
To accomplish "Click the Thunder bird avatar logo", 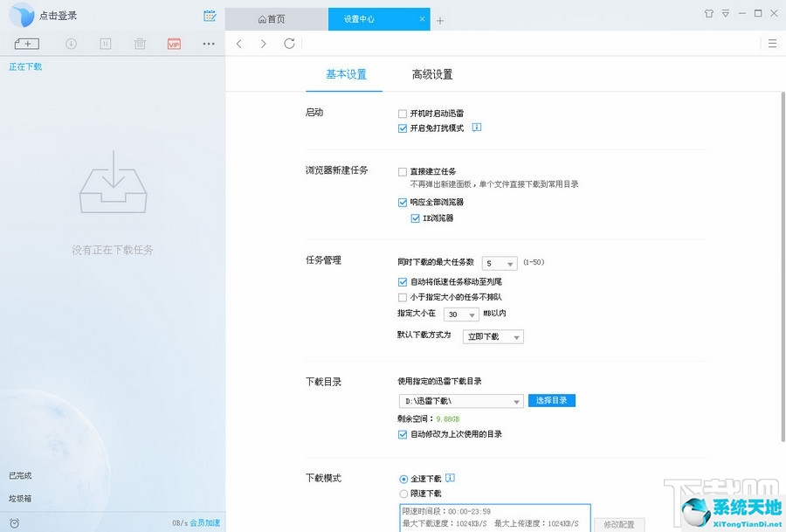I will (x=22, y=15).
